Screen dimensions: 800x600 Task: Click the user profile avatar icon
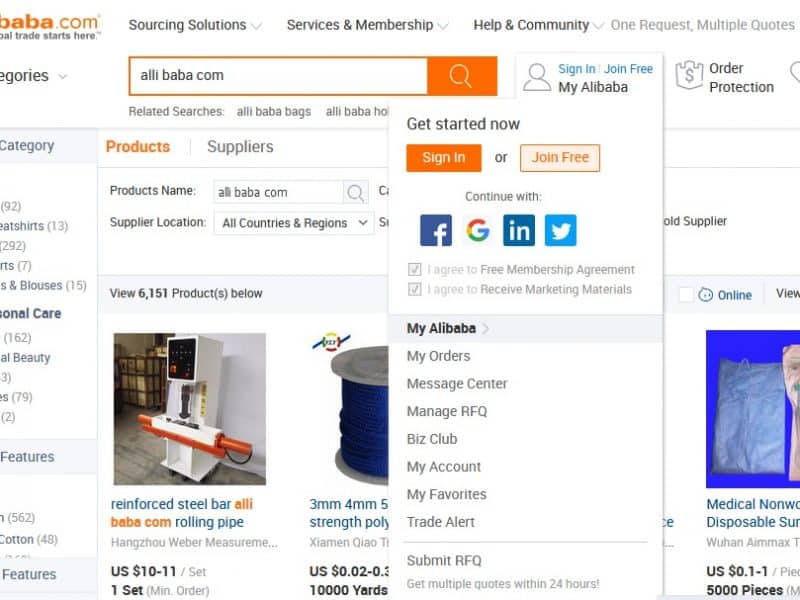click(537, 77)
